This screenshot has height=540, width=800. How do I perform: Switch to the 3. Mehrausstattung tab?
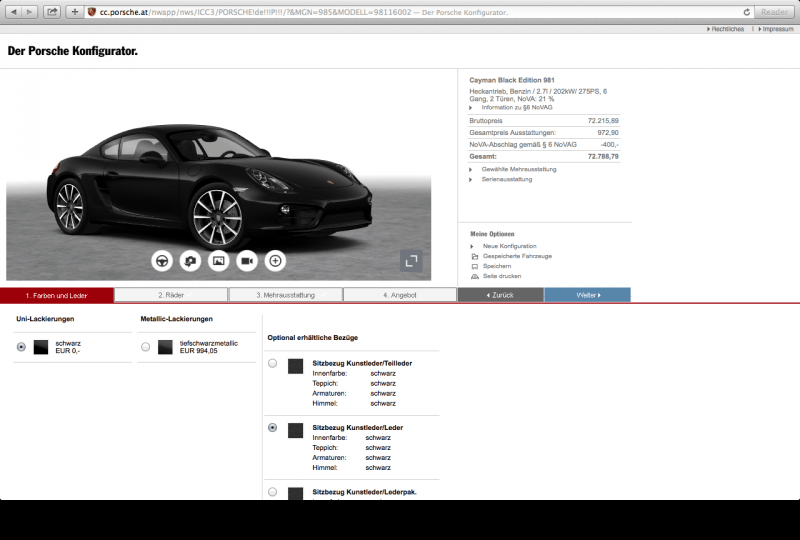point(286,295)
